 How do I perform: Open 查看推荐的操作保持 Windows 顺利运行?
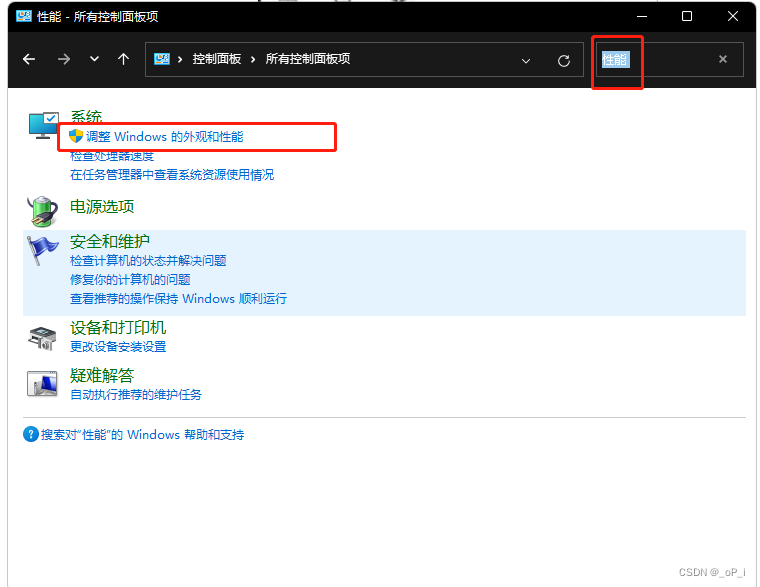click(178, 299)
